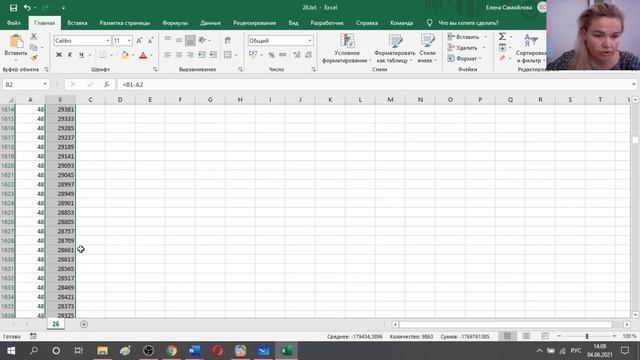Click the Center horizontally icon
640x360 pixels.
[179, 55]
